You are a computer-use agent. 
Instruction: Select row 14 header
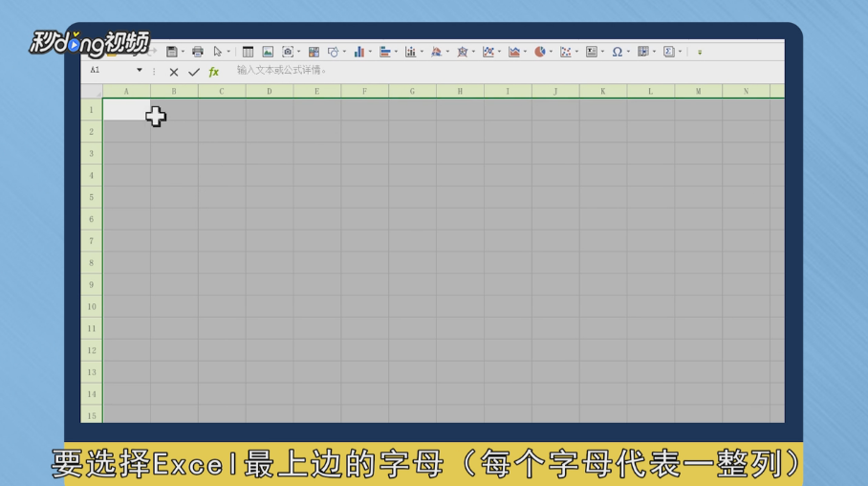(x=92, y=394)
